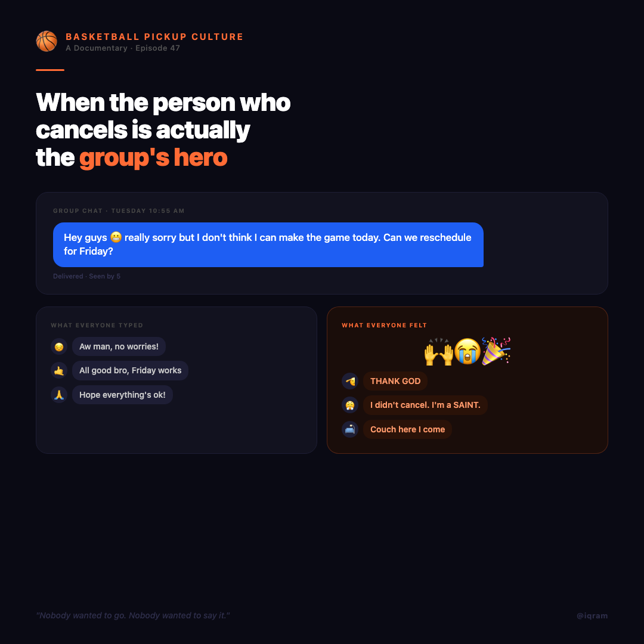
Task: Click the huffing face emoji avatar
Action: [350, 405]
